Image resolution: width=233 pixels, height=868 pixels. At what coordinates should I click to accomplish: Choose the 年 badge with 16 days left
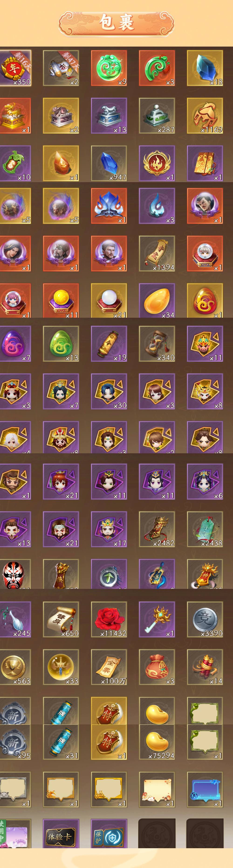pyautogui.click(x=15, y=68)
